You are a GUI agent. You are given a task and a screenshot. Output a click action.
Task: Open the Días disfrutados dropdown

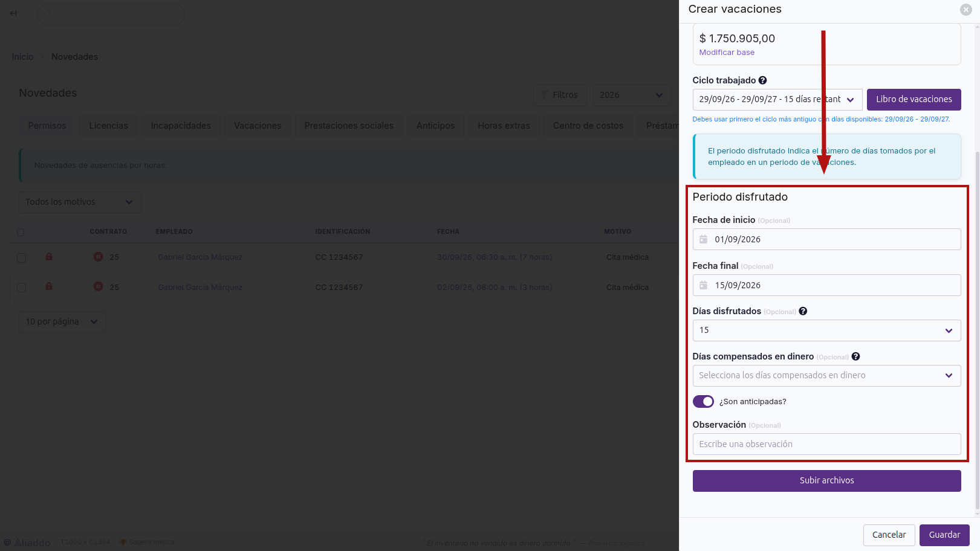(x=826, y=330)
